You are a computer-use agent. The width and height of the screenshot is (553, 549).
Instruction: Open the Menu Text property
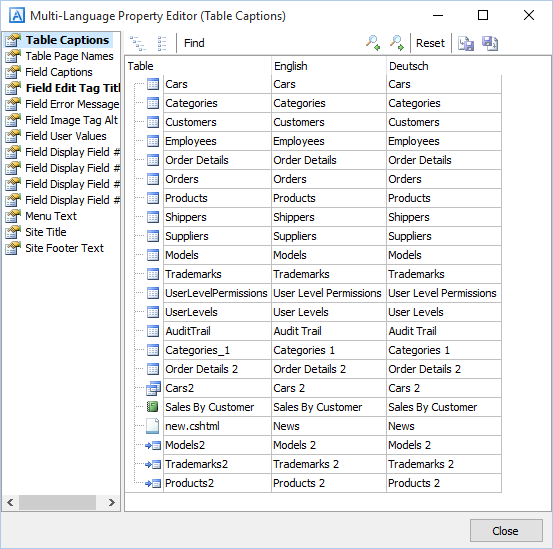[51, 216]
